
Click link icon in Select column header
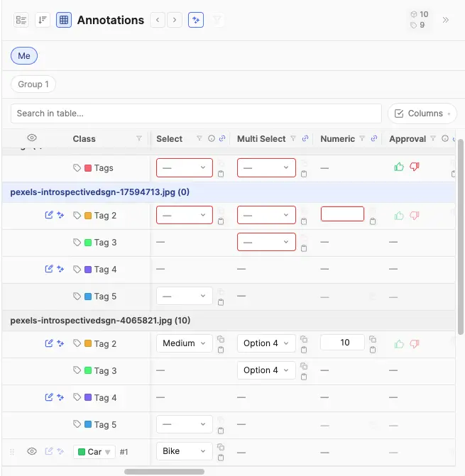pyautogui.click(x=222, y=138)
